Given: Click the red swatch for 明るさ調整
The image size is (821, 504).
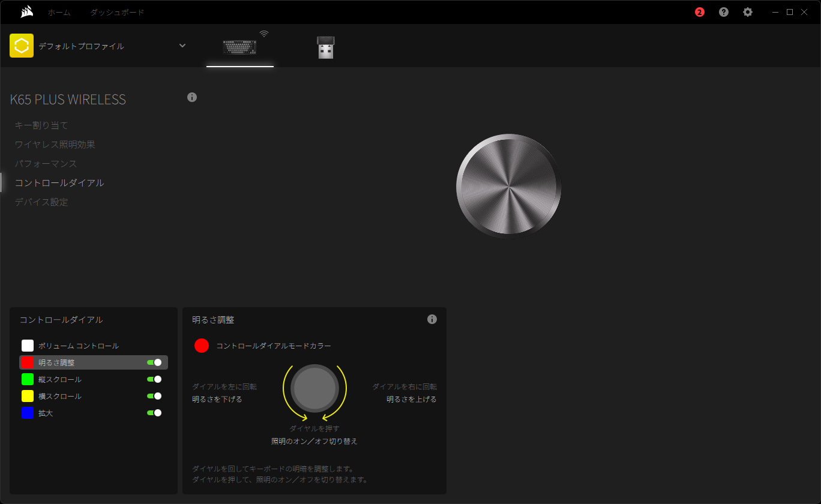Looking at the screenshot, I should click(28, 362).
